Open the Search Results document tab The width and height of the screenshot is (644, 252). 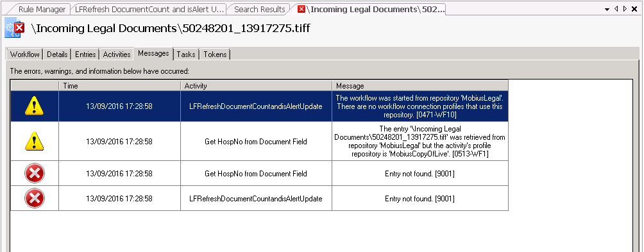(x=258, y=9)
